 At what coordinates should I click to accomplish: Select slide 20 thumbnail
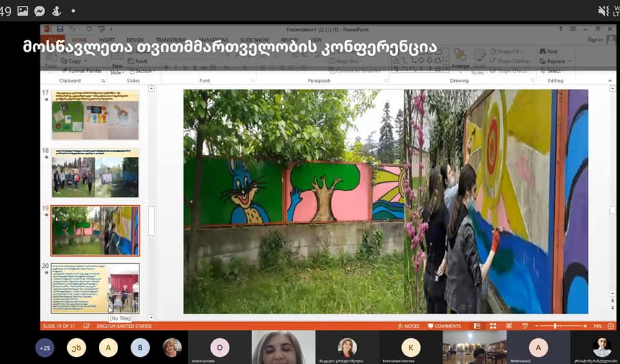pos(96,288)
